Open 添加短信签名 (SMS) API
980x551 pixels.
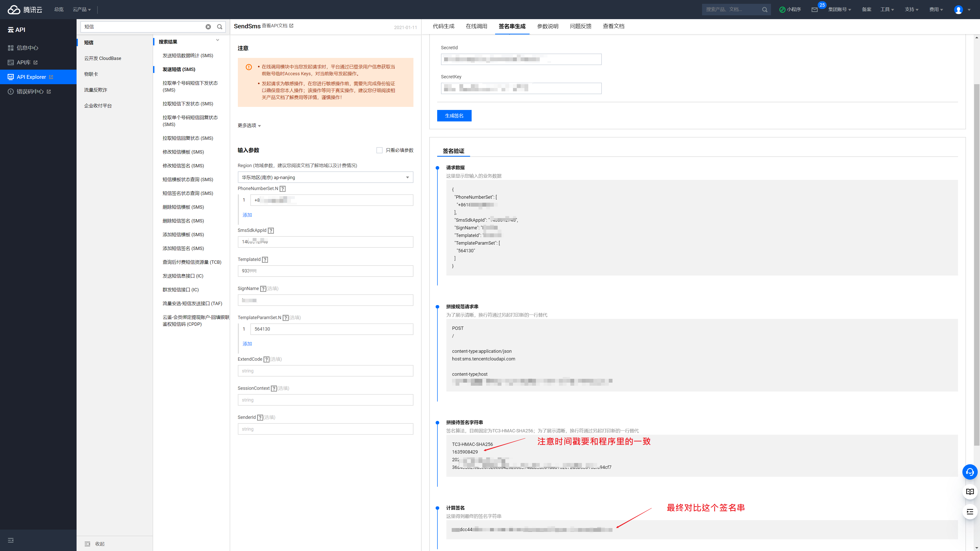click(x=183, y=248)
